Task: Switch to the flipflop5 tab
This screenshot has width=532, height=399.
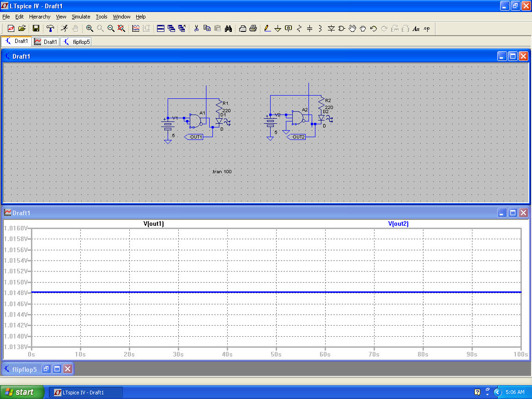Action: pyautogui.click(x=76, y=42)
